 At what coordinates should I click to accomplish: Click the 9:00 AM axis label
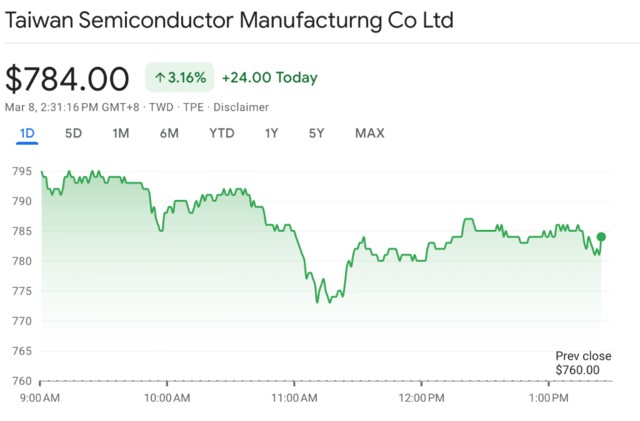pos(40,398)
